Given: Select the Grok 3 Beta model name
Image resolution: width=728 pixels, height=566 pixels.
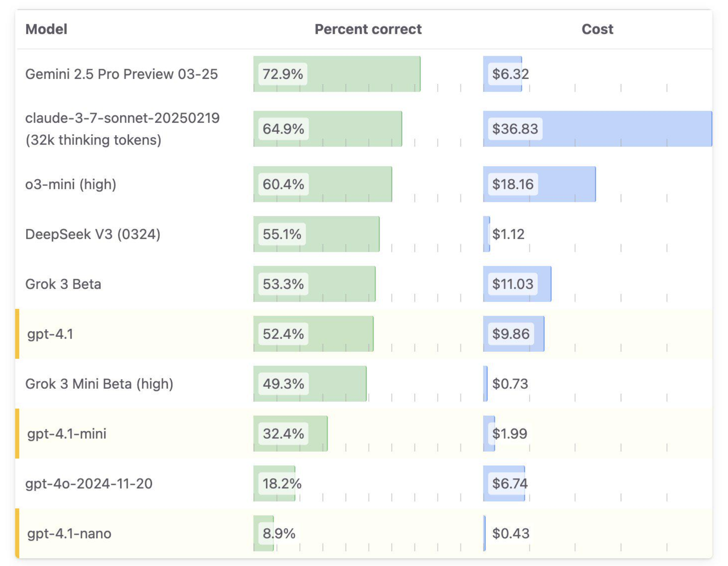Looking at the screenshot, I should pyautogui.click(x=63, y=284).
